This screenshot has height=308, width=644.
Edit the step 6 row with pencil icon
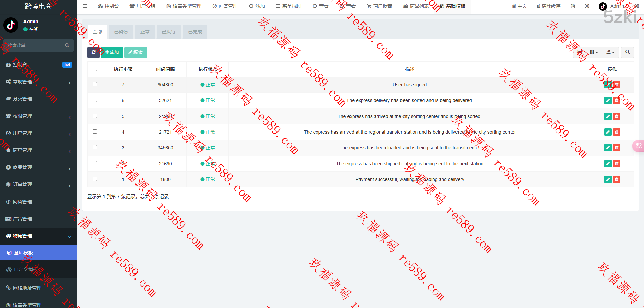click(x=608, y=100)
